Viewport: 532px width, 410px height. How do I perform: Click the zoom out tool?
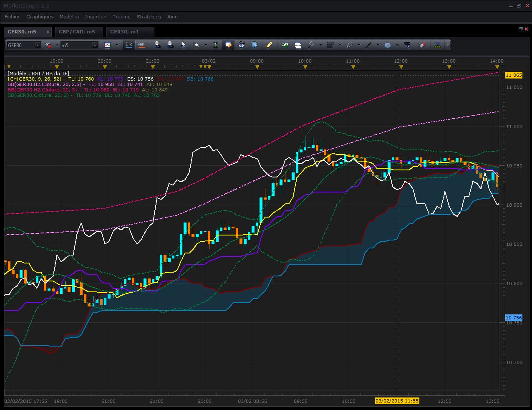pyautogui.click(x=170, y=45)
